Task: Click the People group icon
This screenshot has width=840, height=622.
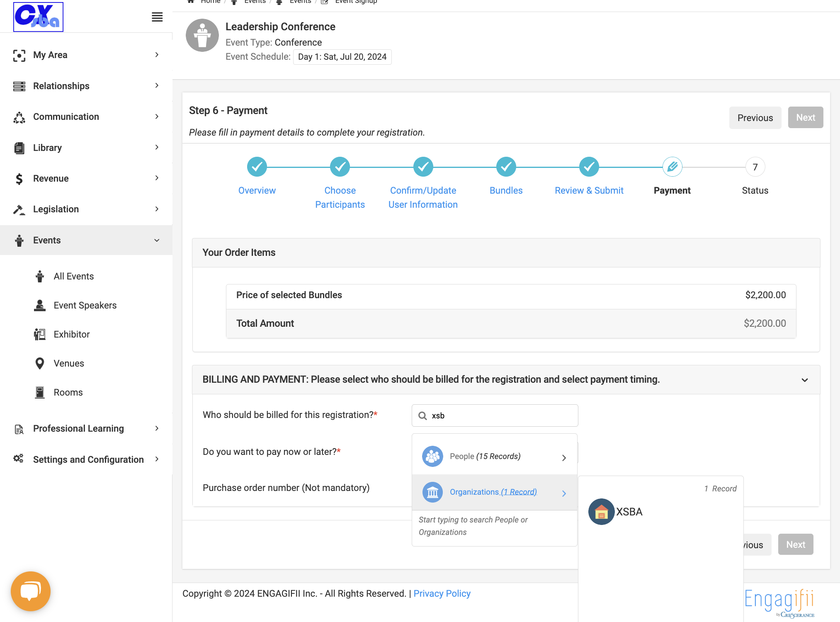Action: pyautogui.click(x=432, y=457)
